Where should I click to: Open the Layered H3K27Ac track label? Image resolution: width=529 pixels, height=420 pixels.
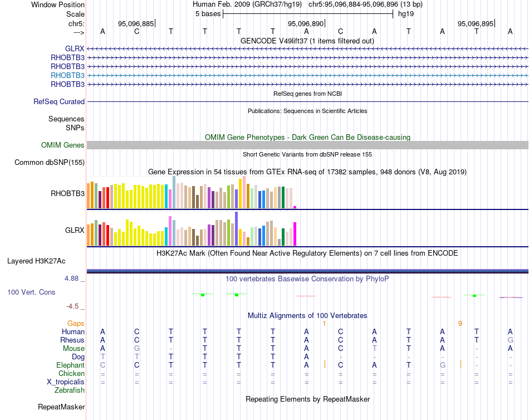click(x=36, y=261)
